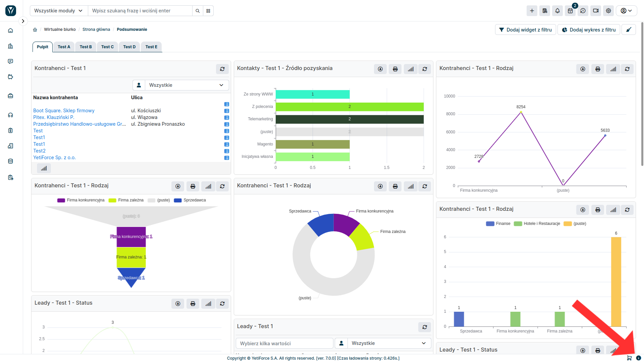The height and width of the screenshot is (362, 644).
Task: Switch to the Test D tab
Action: click(129, 47)
